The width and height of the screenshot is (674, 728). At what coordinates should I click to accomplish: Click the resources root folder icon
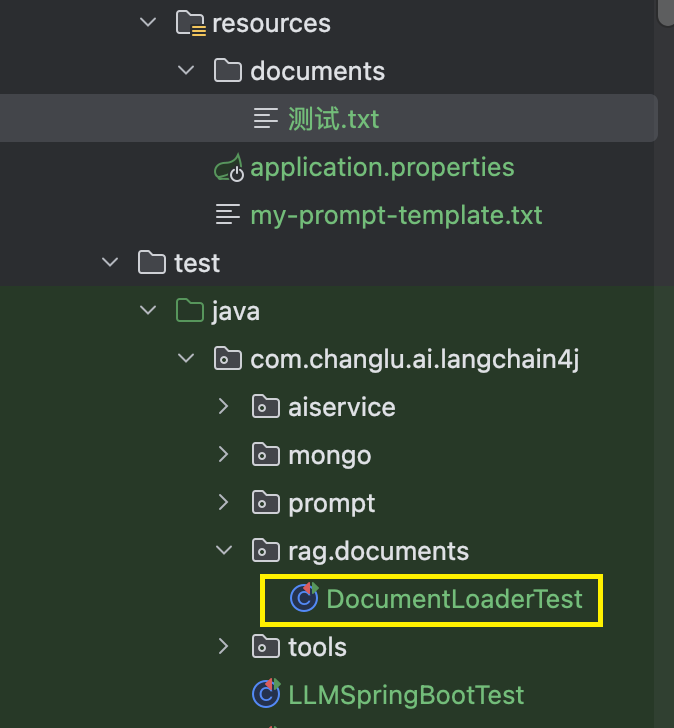(190, 23)
